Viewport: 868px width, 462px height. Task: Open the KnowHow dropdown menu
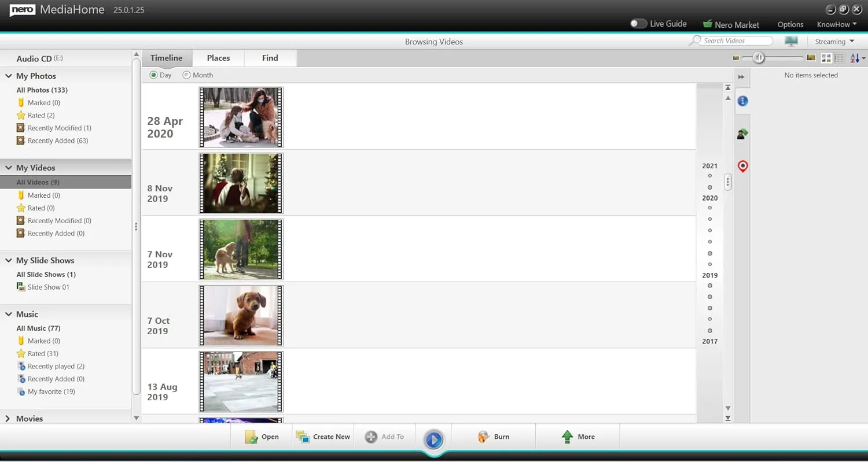click(x=836, y=24)
